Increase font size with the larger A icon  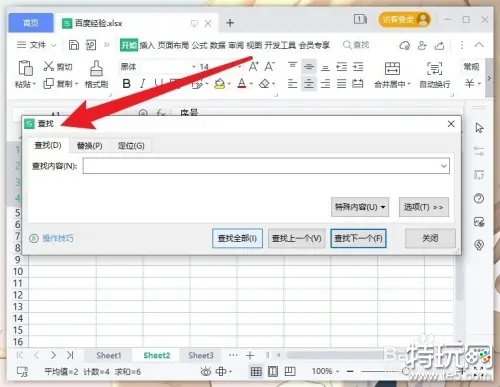(x=253, y=66)
